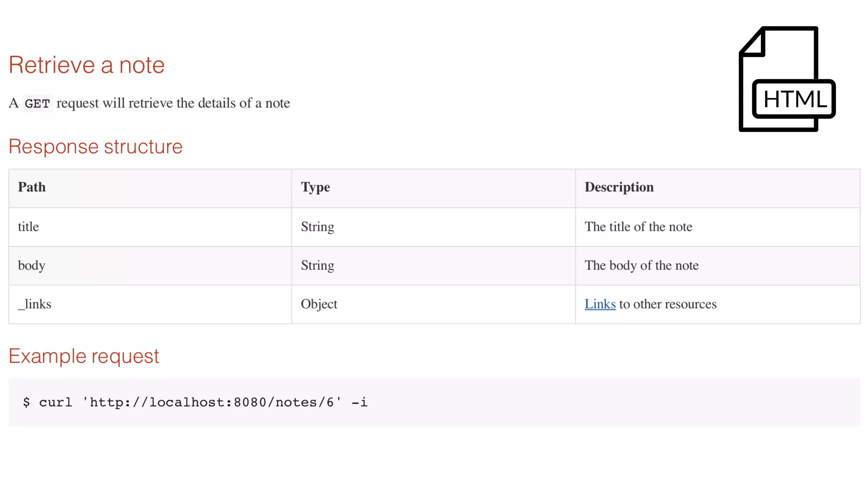The width and height of the screenshot is (868, 488).
Task: Select the Description column header
Action: click(619, 187)
